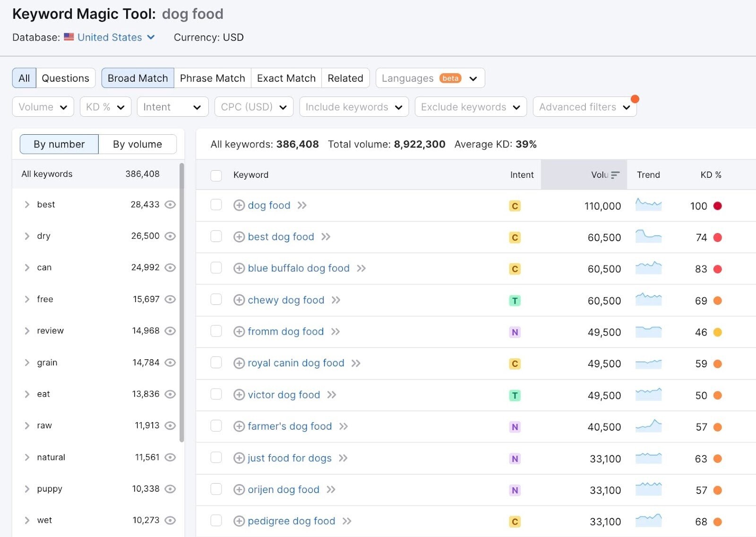Expand the review keyword group chevron
Image resolution: width=756 pixels, height=537 pixels.
click(x=27, y=331)
